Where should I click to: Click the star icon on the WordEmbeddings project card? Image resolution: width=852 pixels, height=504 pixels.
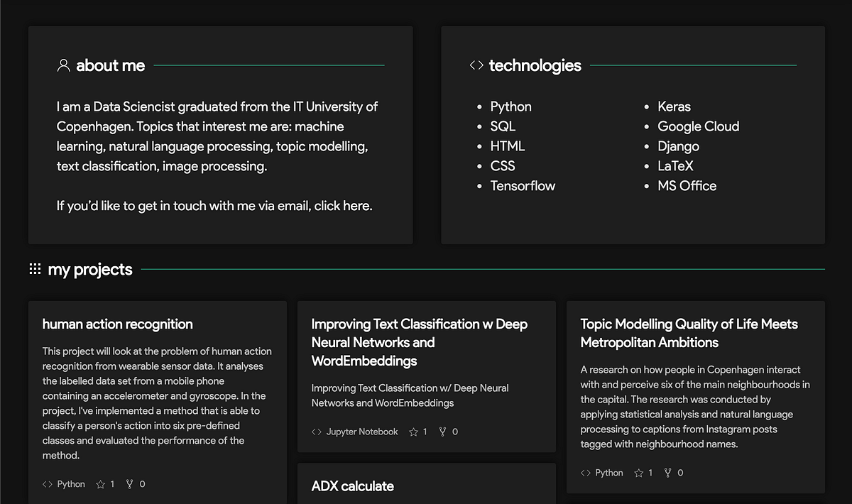pyautogui.click(x=414, y=431)
